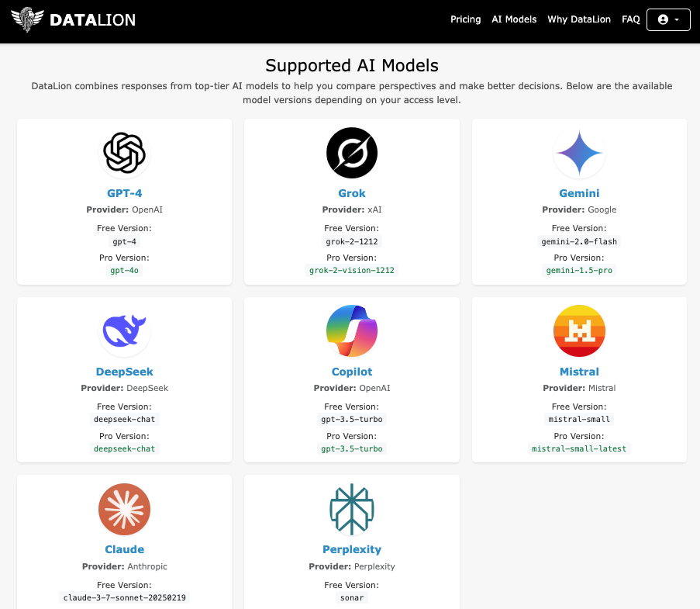
Task: Select the gpt-4 free version code
Action: point(124,242)
